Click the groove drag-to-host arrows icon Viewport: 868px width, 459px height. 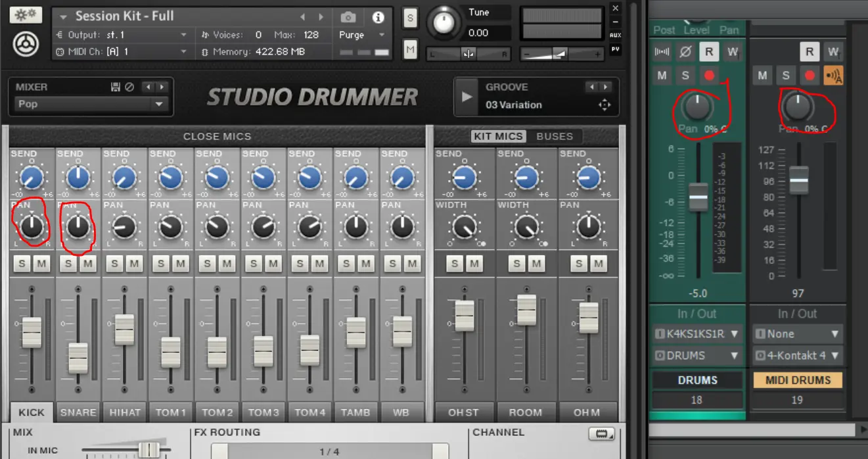pos(604,105)
